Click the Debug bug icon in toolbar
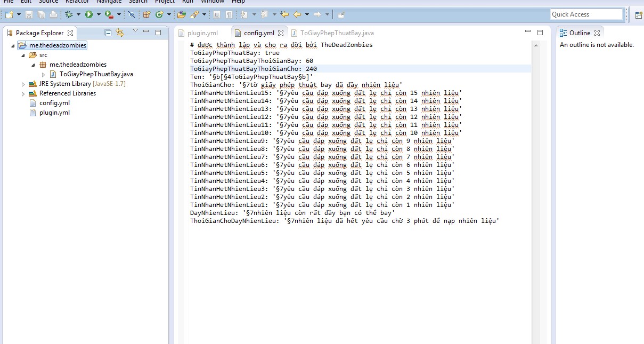Viewport: 644px width, 344px height. pos(69,14)
